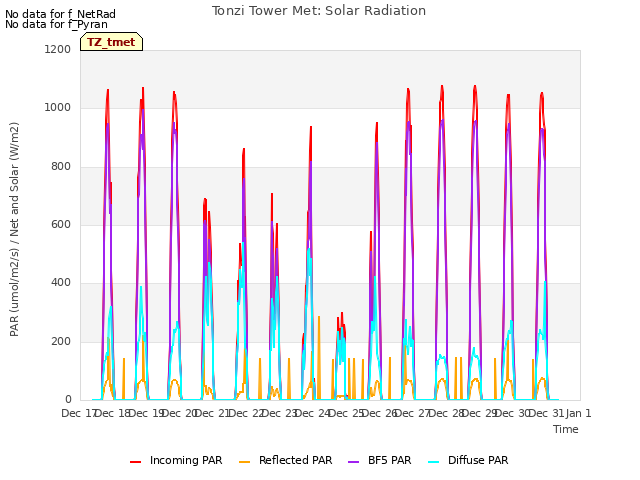The height and width of the screenshot is (480, 640).
Task: Click the 'No data for f_Pyran' message
Action: click(x=56, y=24)
